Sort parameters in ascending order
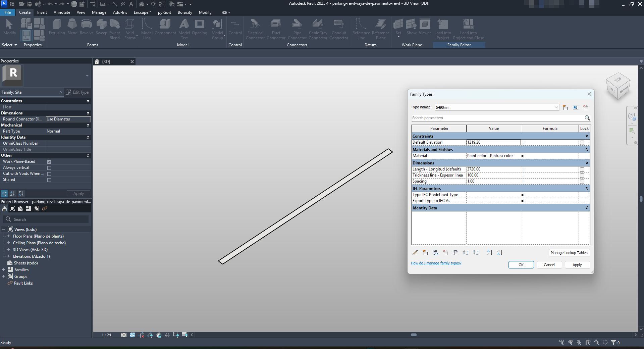Viewport: 644px width, 349px height. [x=490, y=252]
